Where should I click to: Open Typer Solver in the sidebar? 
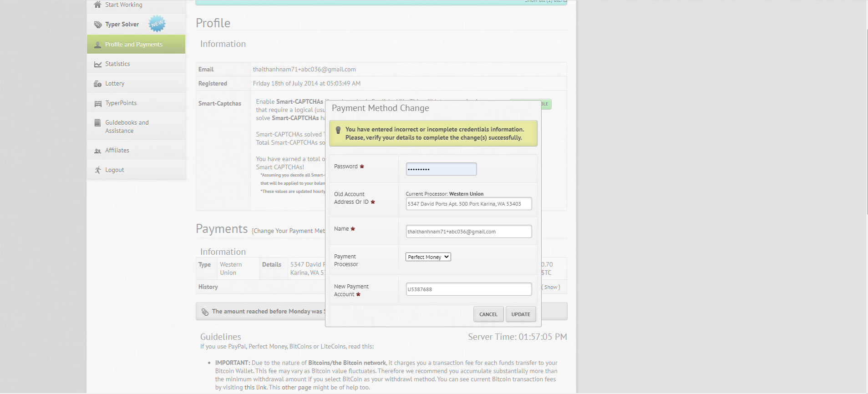coord(136,25)
